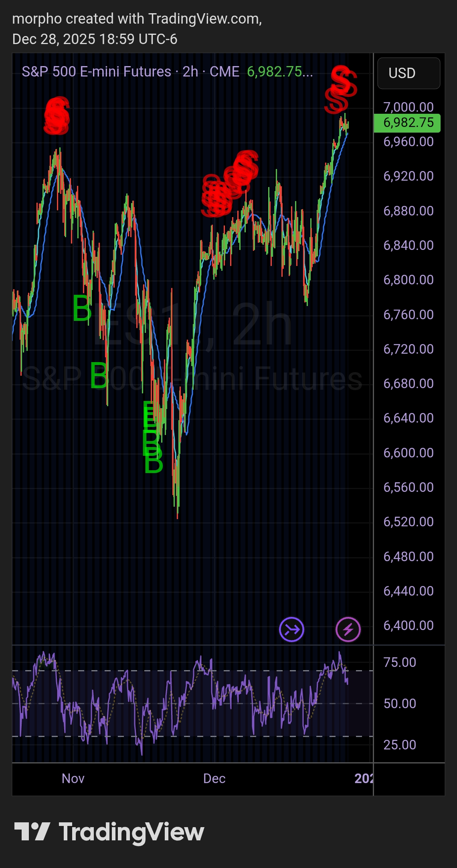Click the 6,600.00 price axis label
457x868 pixels.
(x=408, y=453)
